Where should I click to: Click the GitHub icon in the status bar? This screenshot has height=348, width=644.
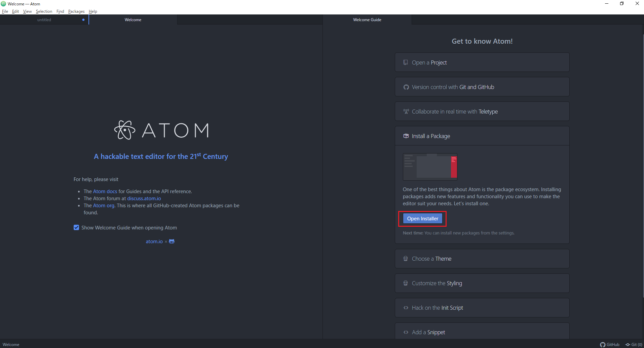click(610, 344)
